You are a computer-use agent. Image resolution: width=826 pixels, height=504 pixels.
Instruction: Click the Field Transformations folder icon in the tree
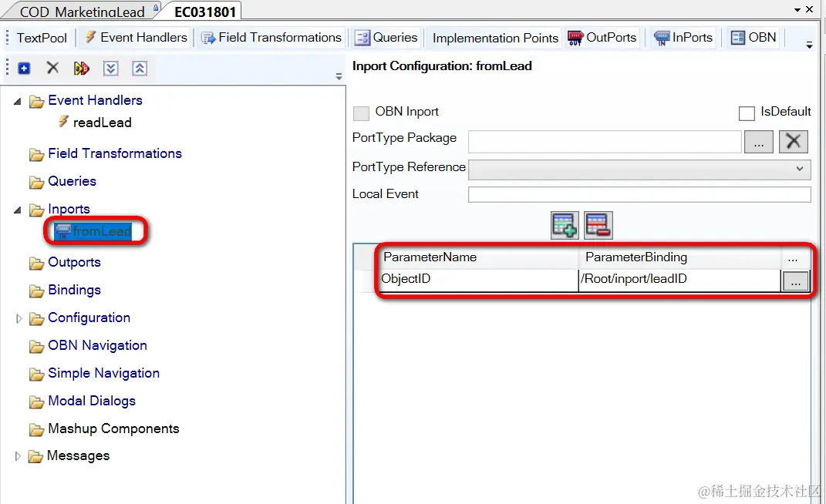(36, 154)
